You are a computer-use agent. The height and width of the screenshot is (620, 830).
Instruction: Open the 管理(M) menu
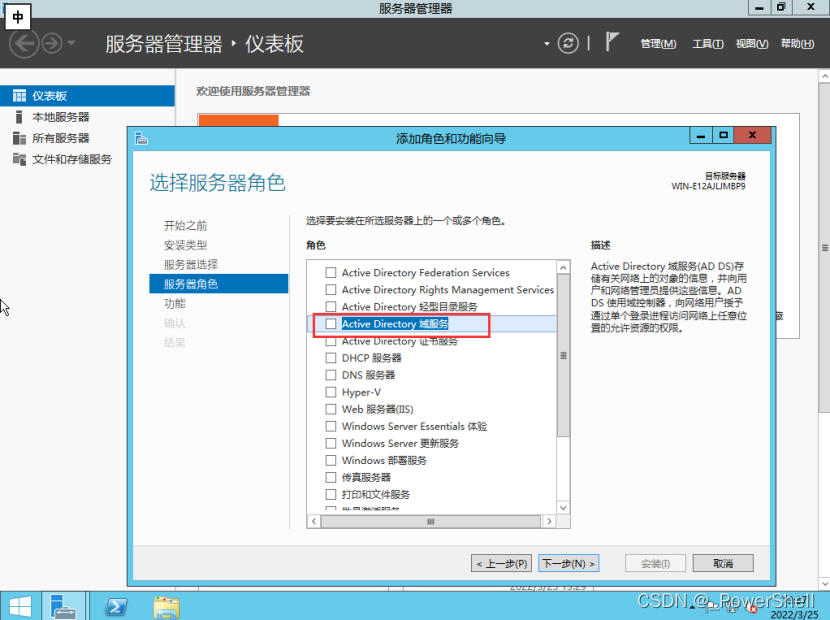pyautogui.click(x=658, y=44)
